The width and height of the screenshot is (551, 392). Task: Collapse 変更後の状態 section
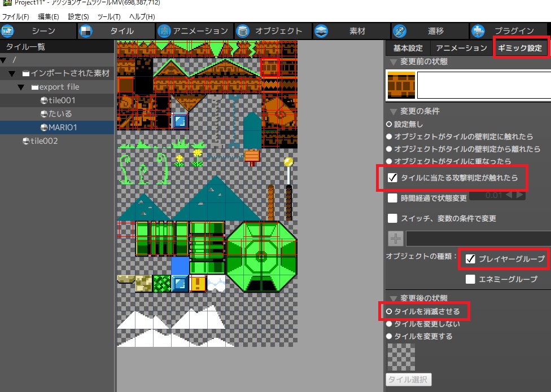[393, 298]
